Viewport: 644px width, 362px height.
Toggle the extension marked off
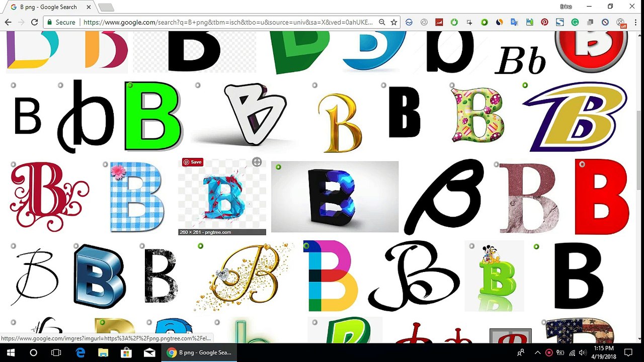621,23
